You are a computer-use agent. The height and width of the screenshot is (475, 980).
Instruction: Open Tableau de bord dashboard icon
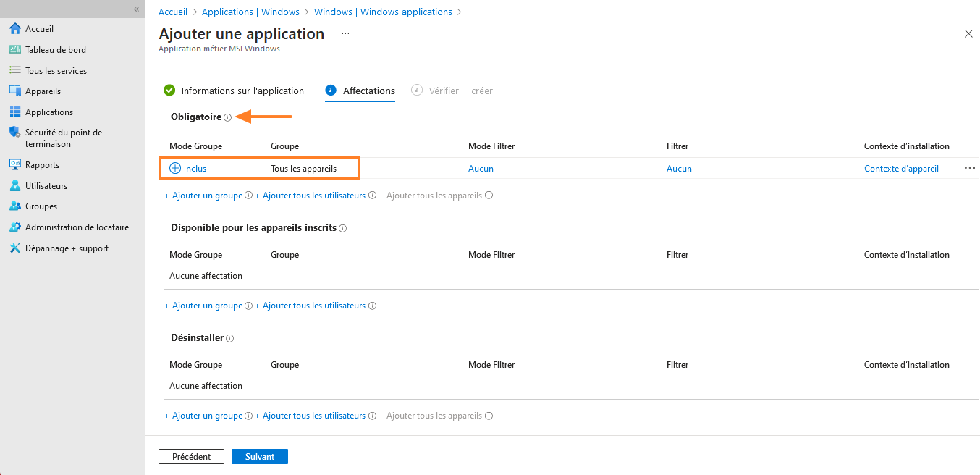(15, 50)
